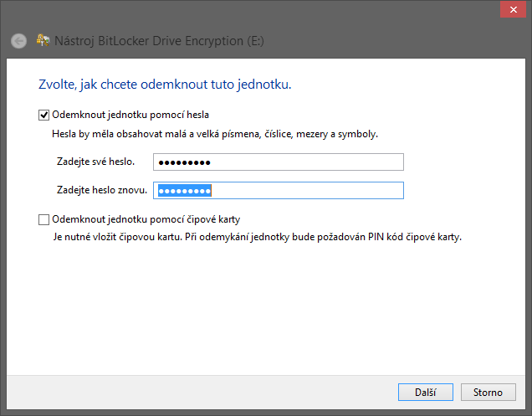The width and height of the screenshot is (532, 416).
Task: Click the Další button
Action: [x=426, y=393]
